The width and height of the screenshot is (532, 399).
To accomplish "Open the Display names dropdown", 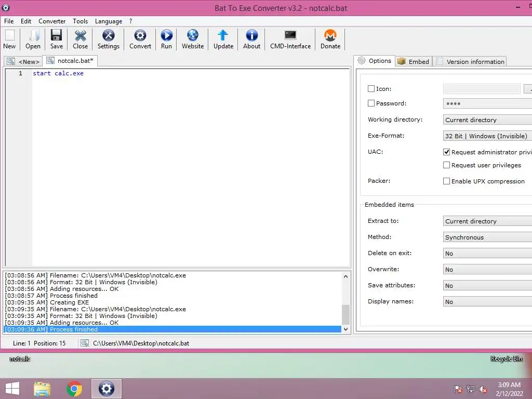I will 487,302.
